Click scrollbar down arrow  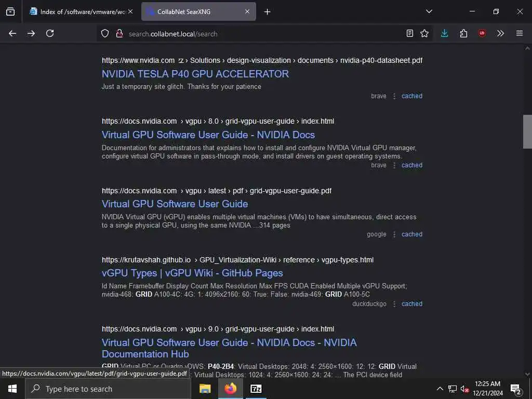527,374
